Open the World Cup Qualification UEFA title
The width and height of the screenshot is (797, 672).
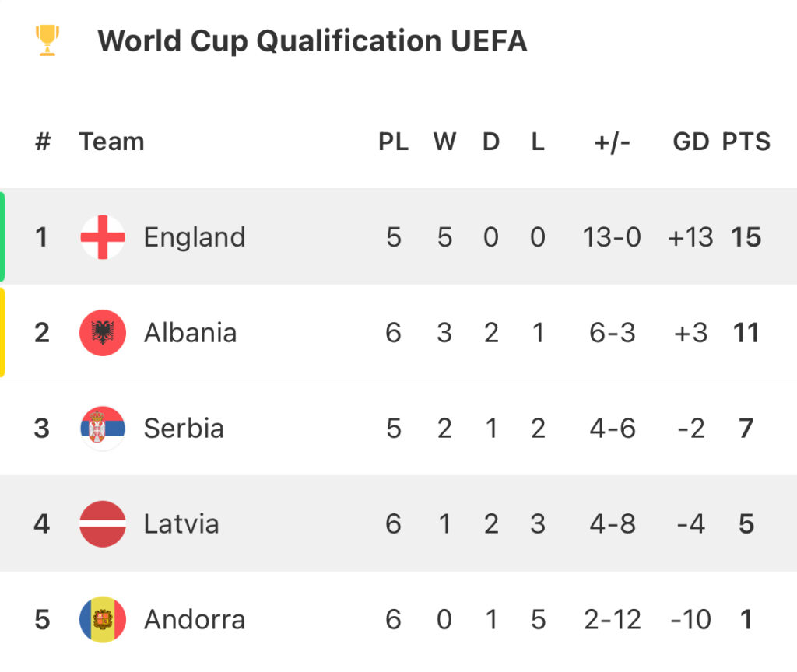coord(312,40)
